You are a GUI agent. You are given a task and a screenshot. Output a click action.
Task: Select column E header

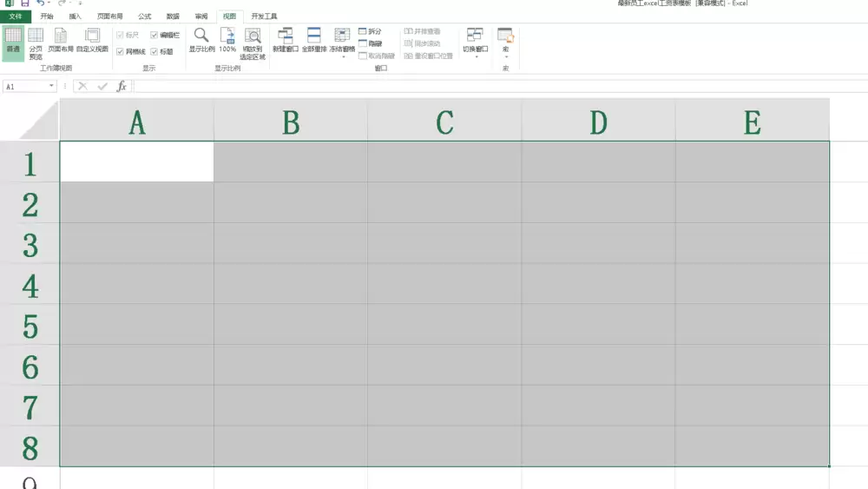[753, 120]
